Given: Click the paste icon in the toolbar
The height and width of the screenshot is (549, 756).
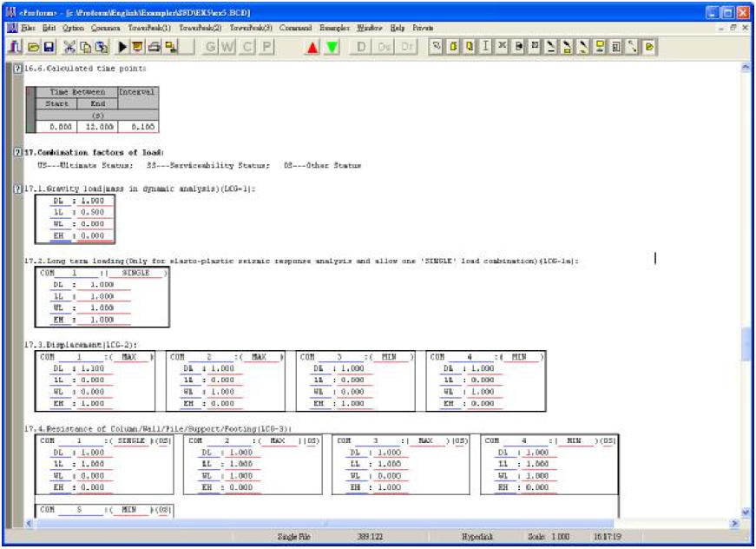Looking at the screenshot, I should (102, 47).
